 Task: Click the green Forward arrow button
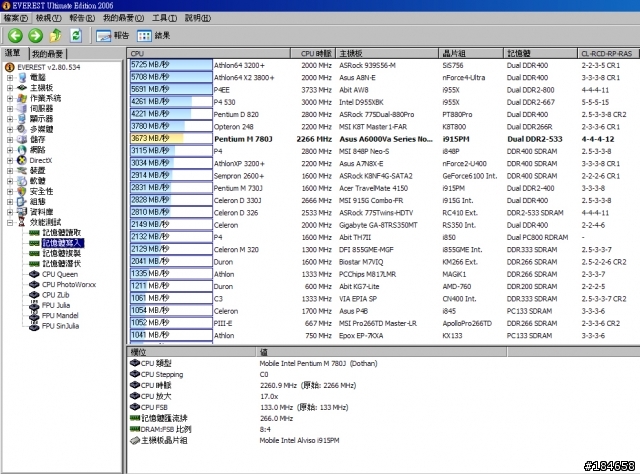coord(36,36)
